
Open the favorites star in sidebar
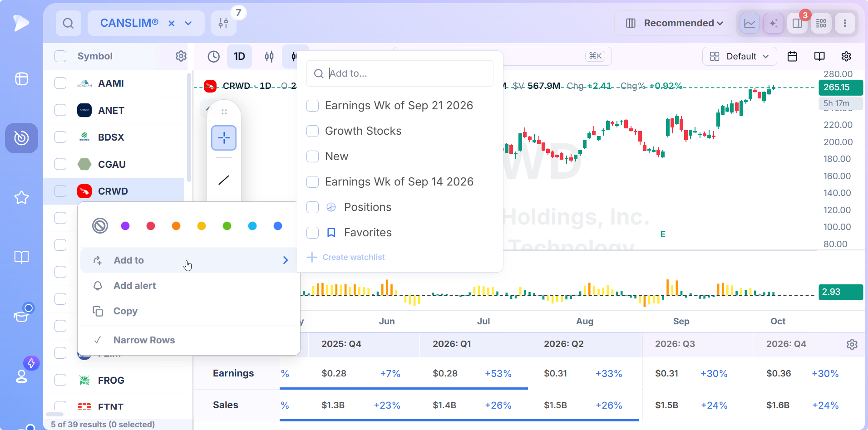coord(21,197)
